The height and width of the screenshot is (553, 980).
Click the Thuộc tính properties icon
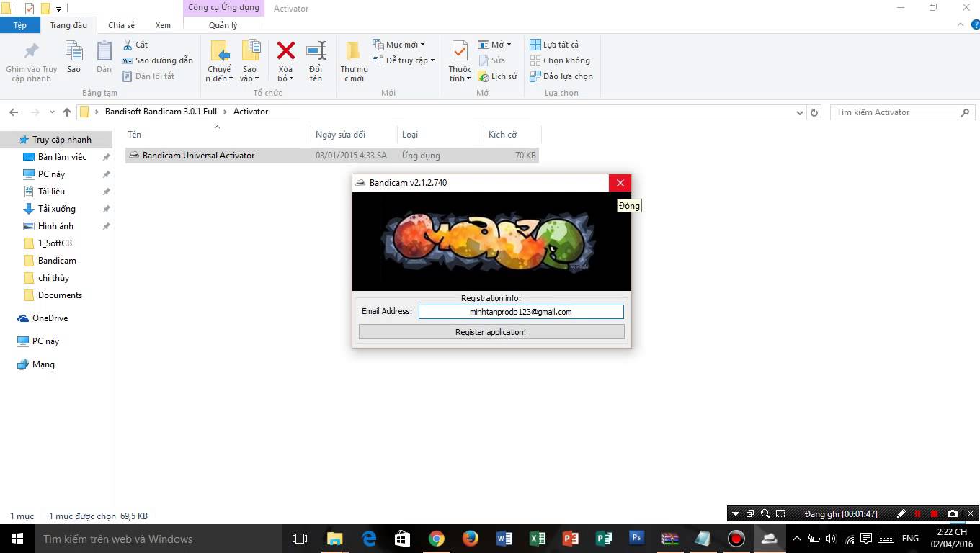tap(460, 51)
